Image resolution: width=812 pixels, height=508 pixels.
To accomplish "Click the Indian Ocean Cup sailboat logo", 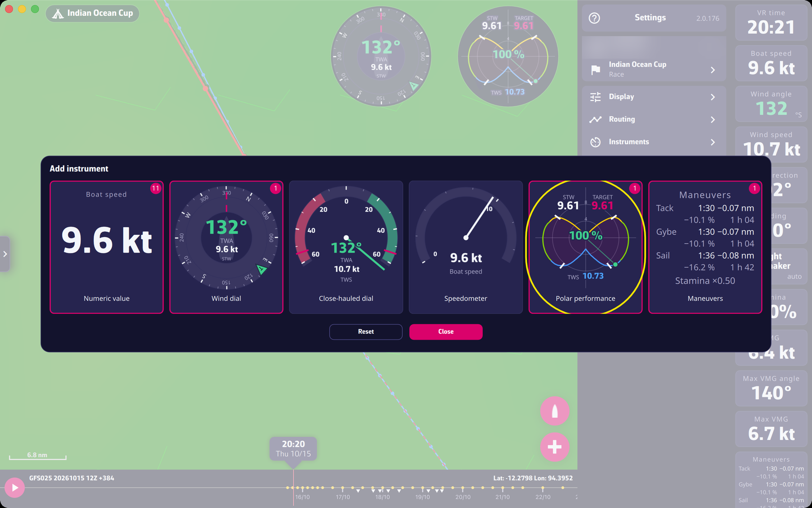I will point(58,14).
